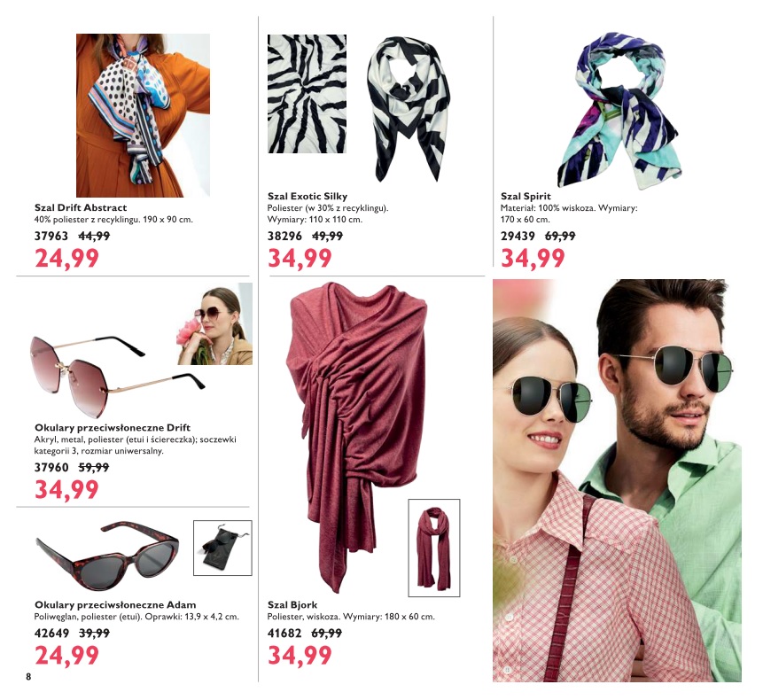Open the black sunglasses pouch inset

point(222,548)
